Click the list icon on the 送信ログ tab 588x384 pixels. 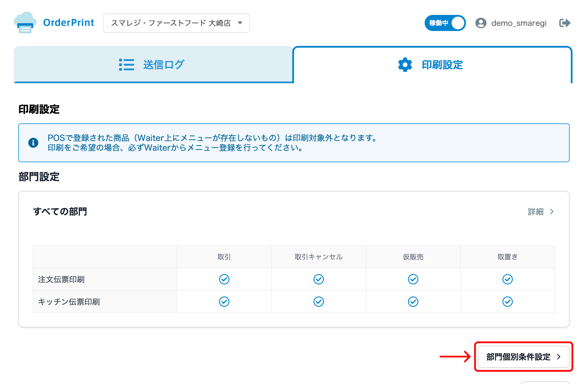tap(126, 65)
